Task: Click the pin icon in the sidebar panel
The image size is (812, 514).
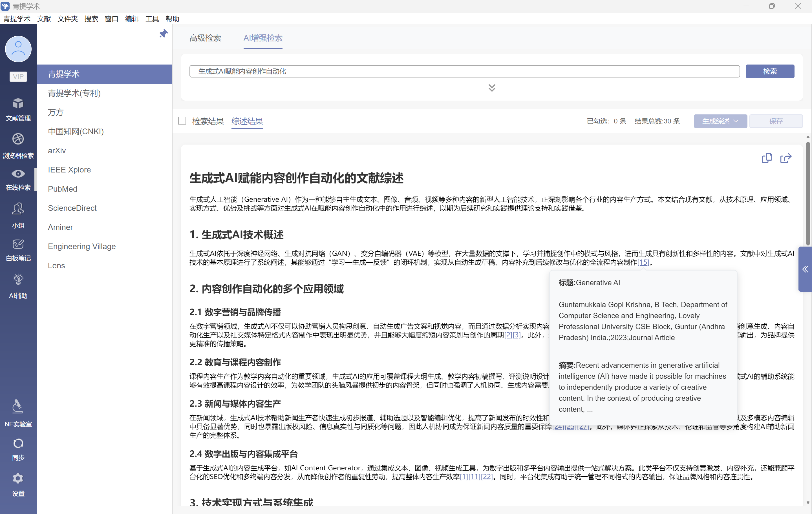Action: pyautogui.click(x=163, y=34)
